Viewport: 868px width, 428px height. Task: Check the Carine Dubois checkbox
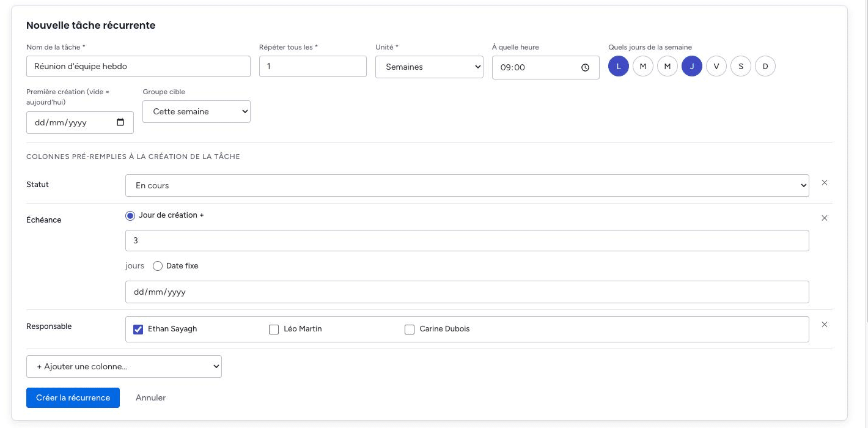point(410,330)
